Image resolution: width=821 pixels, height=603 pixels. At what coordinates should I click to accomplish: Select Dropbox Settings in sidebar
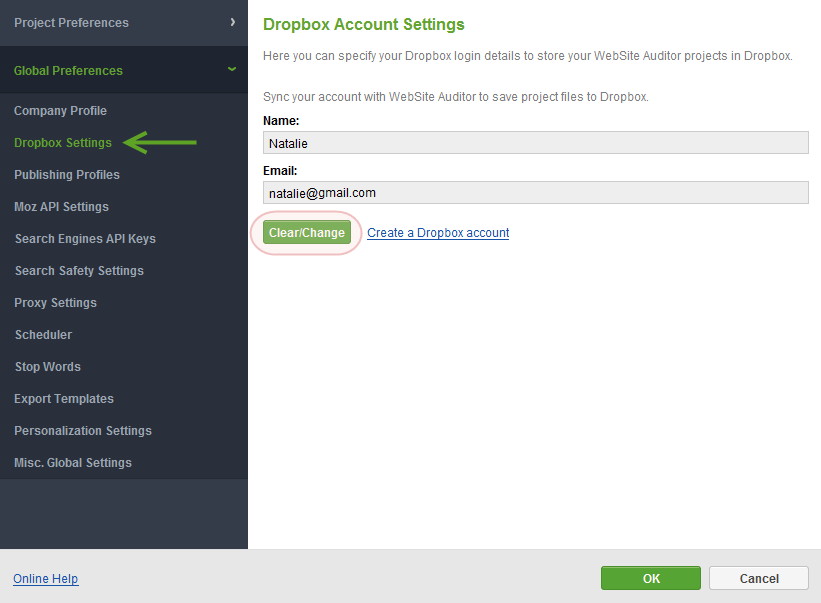(x=63, y=143)
